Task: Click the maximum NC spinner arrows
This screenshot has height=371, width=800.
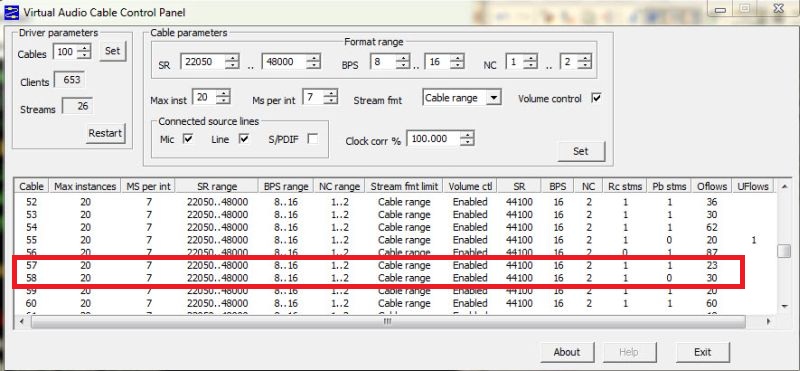Action: [585, 62]
